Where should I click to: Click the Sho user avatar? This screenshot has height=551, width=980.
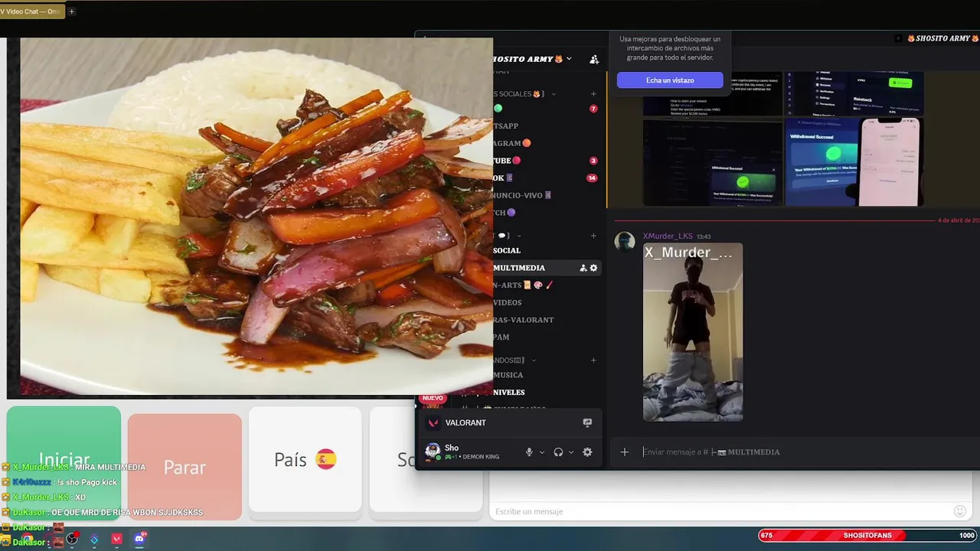click(433, 451)
